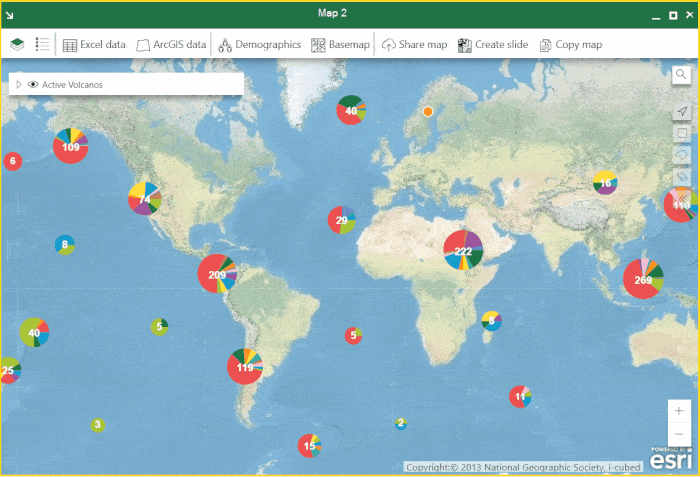Toggle visibility of Active Volcanos layer

[x=33, y=84]
